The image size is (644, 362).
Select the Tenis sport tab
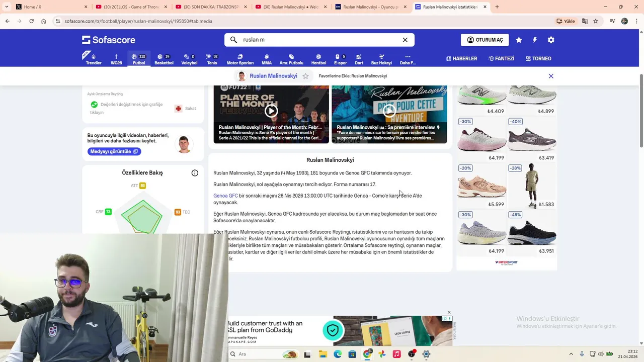click(x=212, y=59)
